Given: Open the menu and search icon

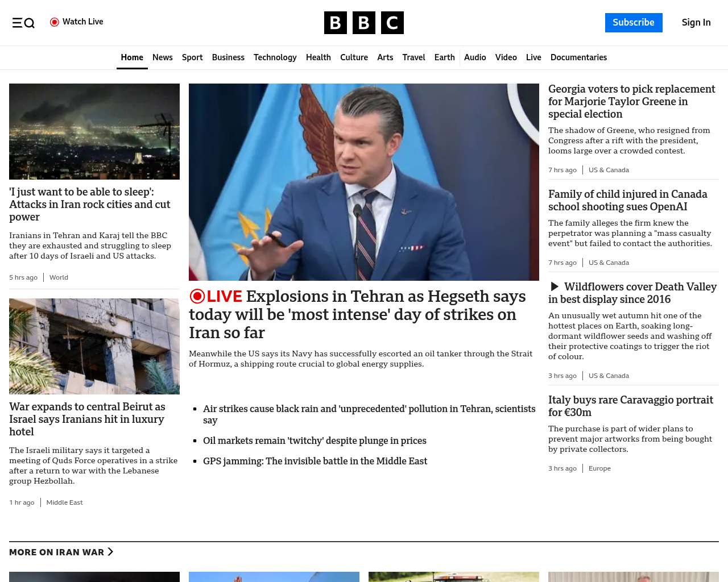Looking at the screenshot, I should [23, 23].
